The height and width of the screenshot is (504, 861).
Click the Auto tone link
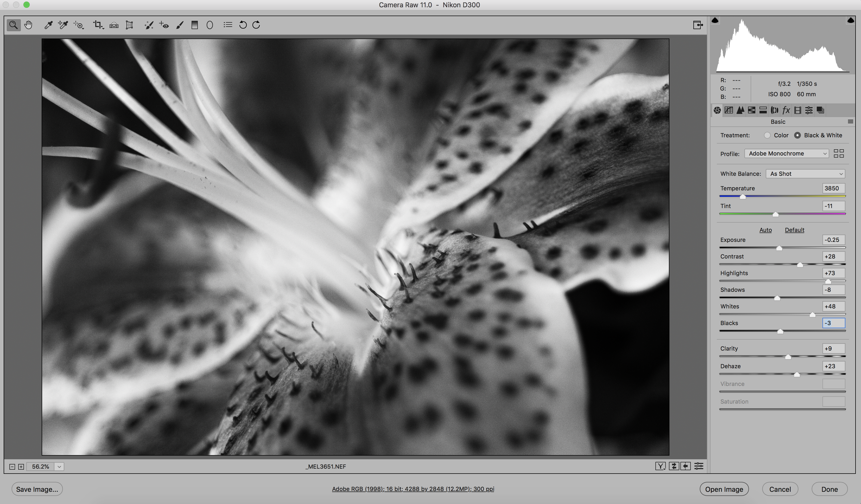point(765,230)
